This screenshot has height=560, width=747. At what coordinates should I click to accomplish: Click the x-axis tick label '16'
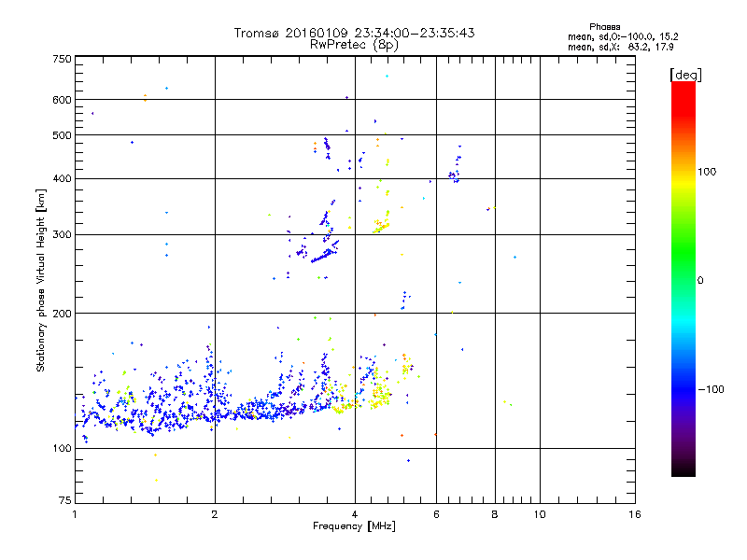tap(635, 514)
